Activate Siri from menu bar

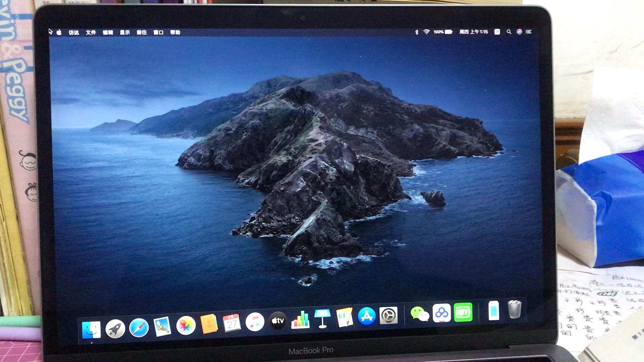[x=519, y=32]
